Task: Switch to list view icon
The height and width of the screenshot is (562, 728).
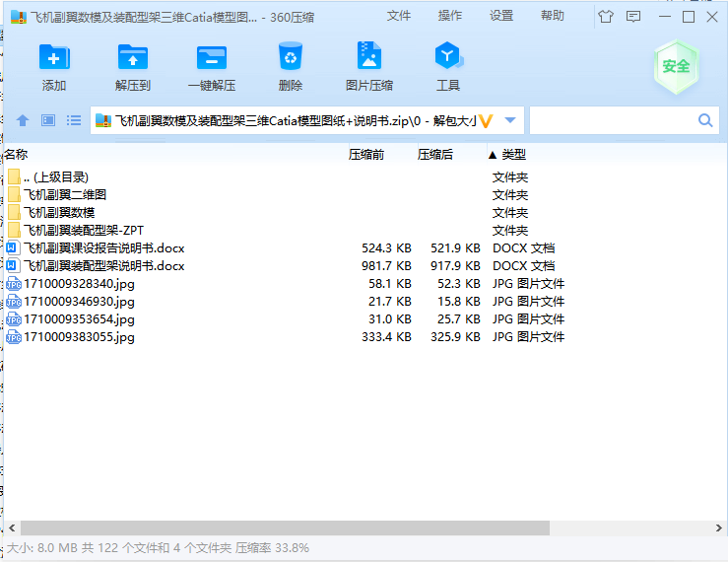Action: click(74, 121)
